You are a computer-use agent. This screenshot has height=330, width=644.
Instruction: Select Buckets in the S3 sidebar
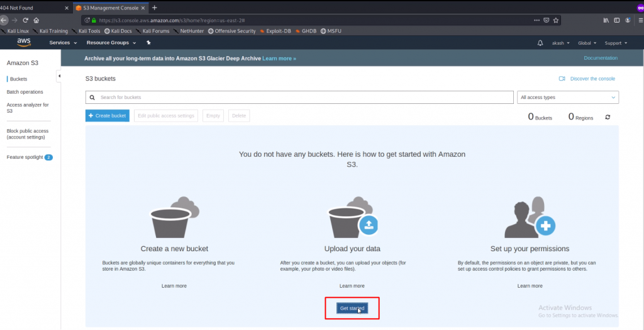pos(18,79)
